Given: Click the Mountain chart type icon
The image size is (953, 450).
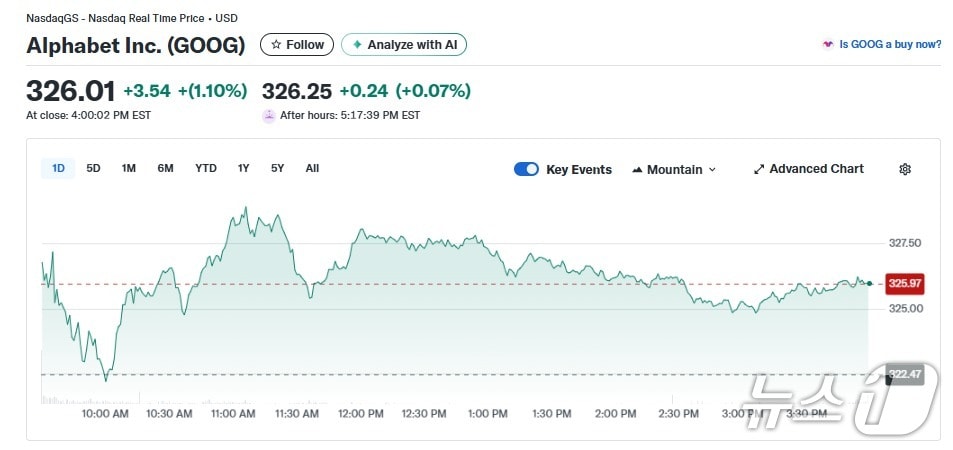Looking at the screenshot, I should click(637, 170).
